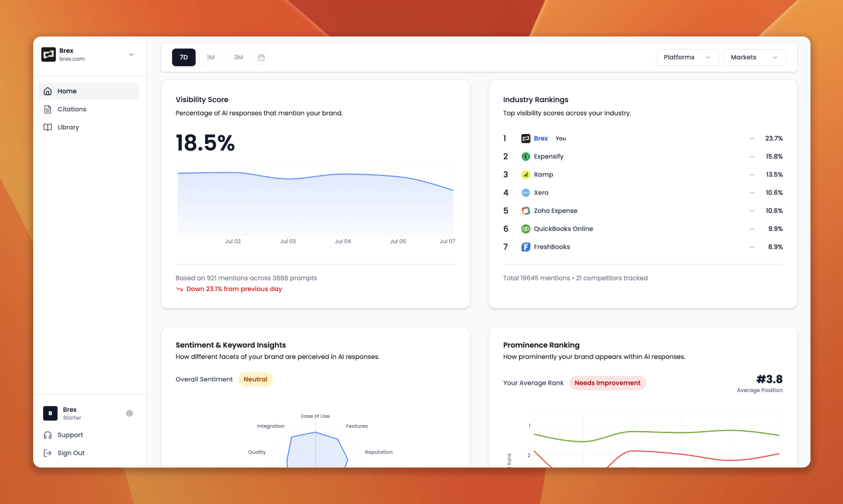Click the Home house icon

pos(48,91)
